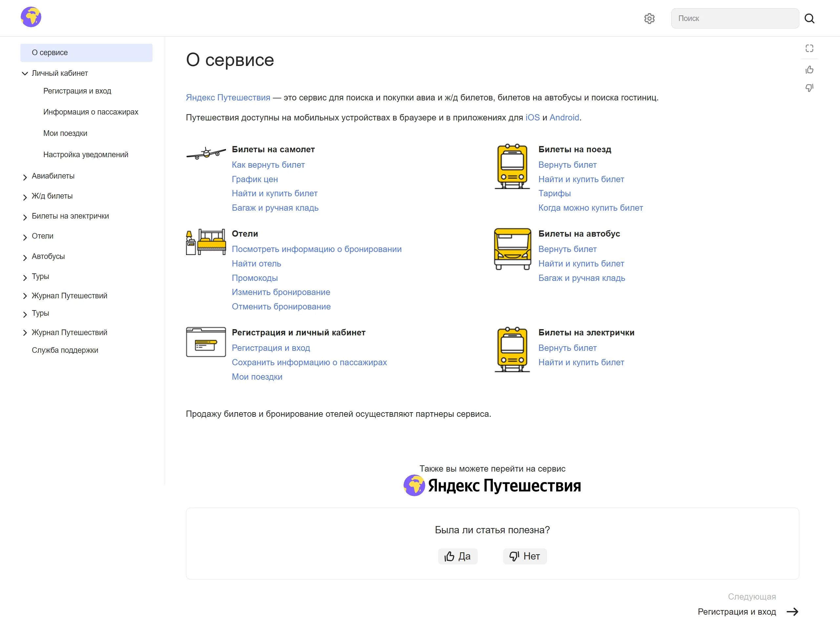Open Служба поддержки in sidebar menu
840x635 pixels.
pos(65,350)
